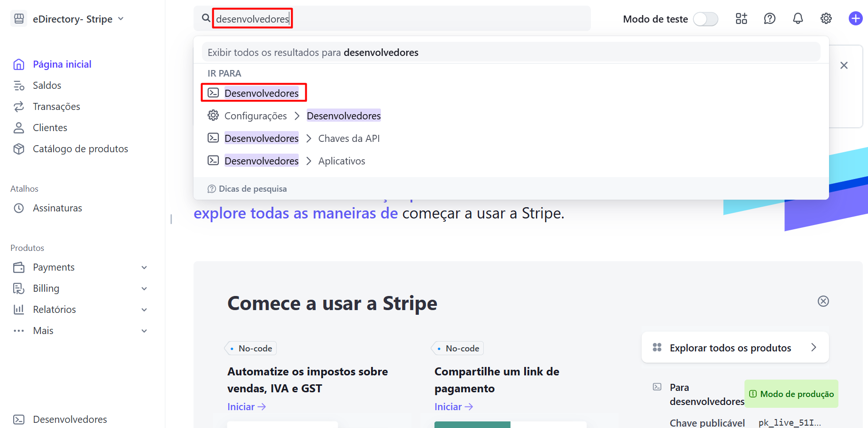Click the eDirectory store icon

pos(19,19)
